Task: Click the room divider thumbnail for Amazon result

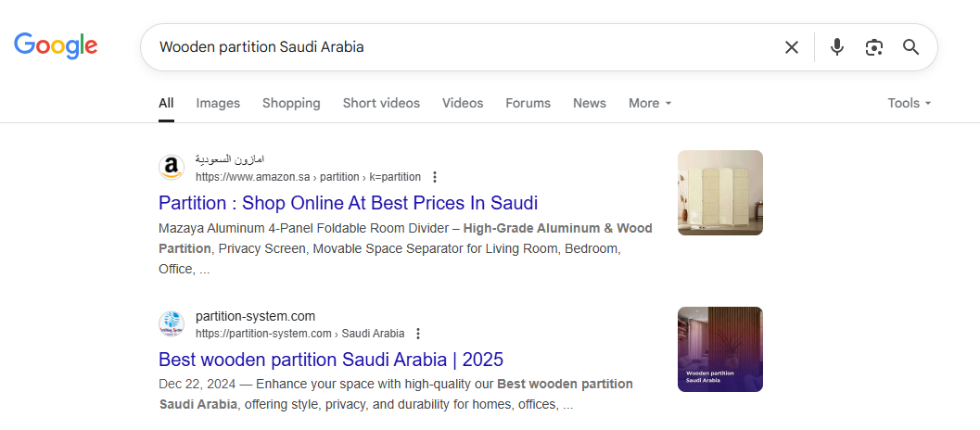Action: [720, 193]
